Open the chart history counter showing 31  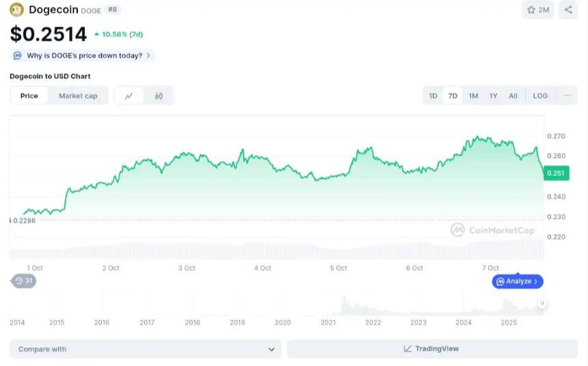[24, 280]
